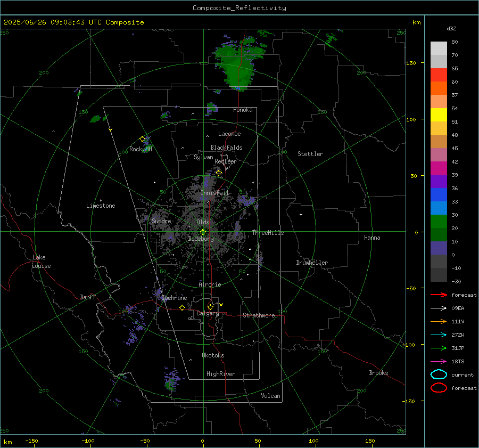
Task: Click the Banff label
Action: click(x=88, y=297)
